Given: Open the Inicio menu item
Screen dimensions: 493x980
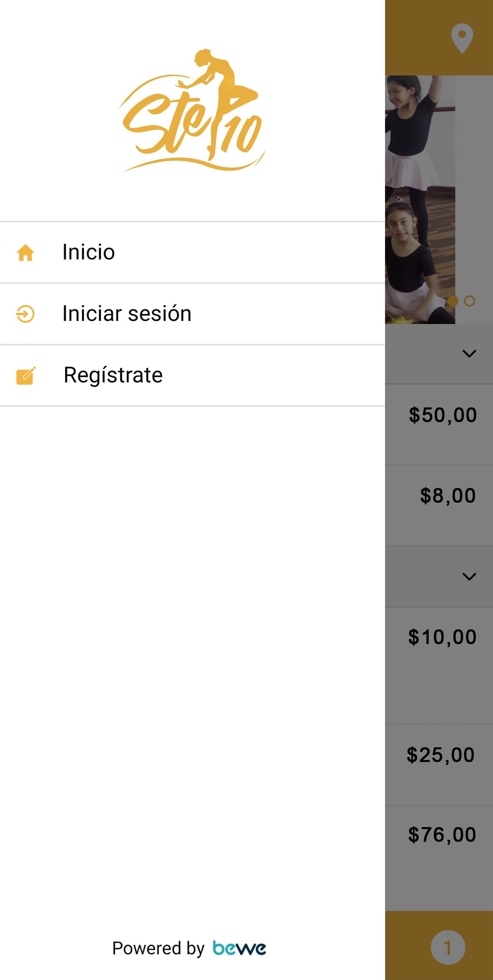Looking at the screenshot, I should 193,253.
